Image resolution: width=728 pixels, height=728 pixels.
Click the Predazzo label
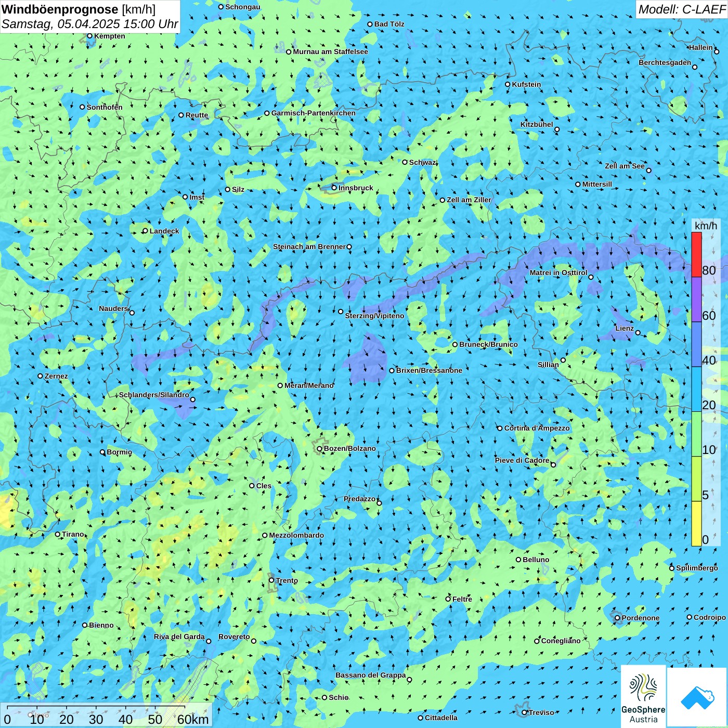point(359,499)
